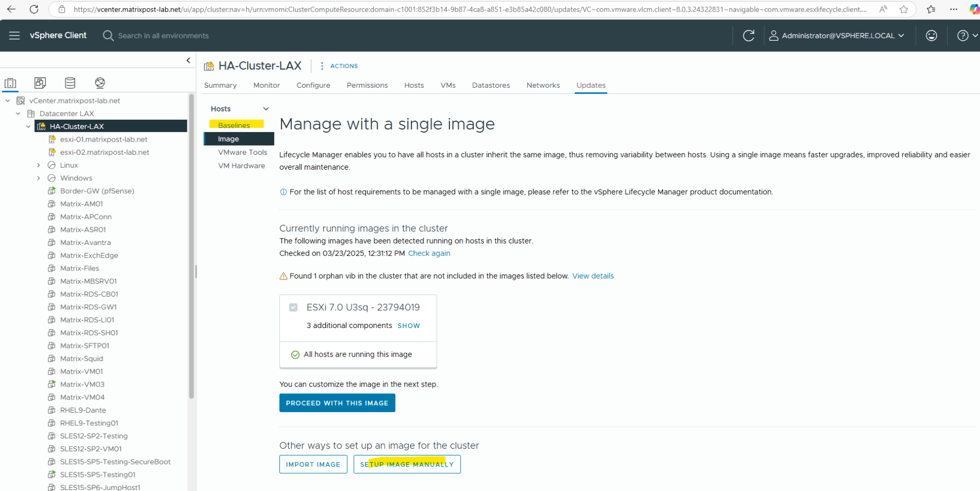Go back in the browser
The width and height of the screenshot is (980, 491).
tap(11, 9)
